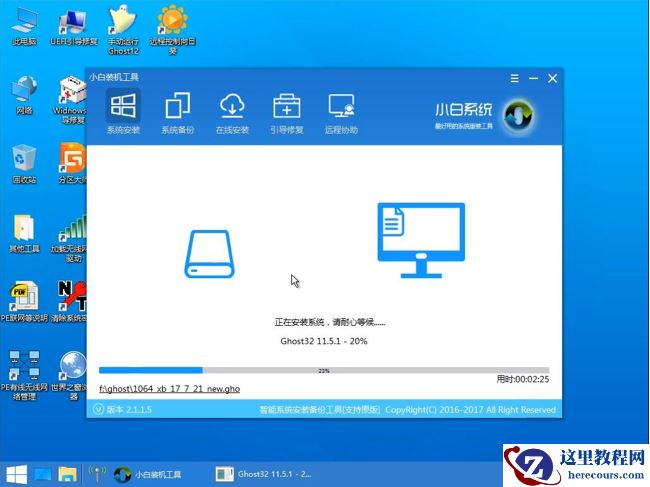Click the 版本 2.1.1.5 version check icon

pyautogui.click(x=98, y=409)
